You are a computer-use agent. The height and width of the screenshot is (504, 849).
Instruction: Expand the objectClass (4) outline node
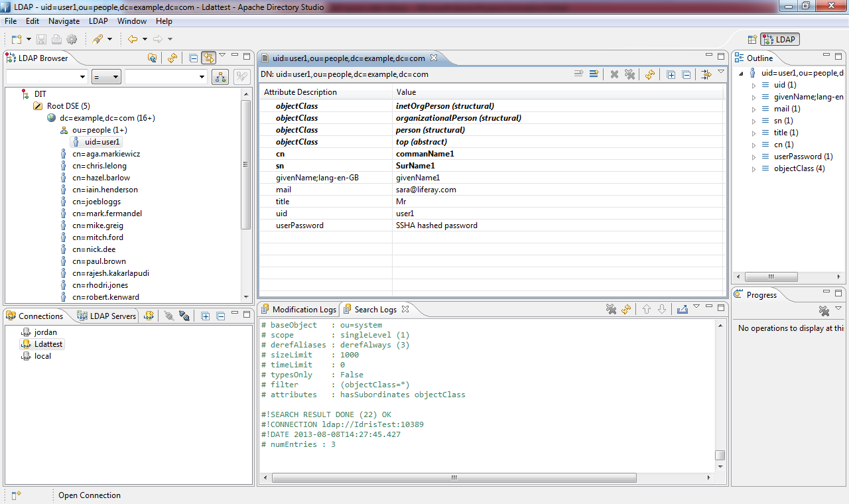click(x=753, y=168)
